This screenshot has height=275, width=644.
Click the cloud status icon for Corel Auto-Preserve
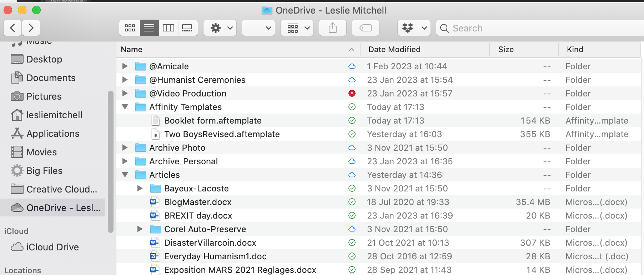[x=352, y=229]
